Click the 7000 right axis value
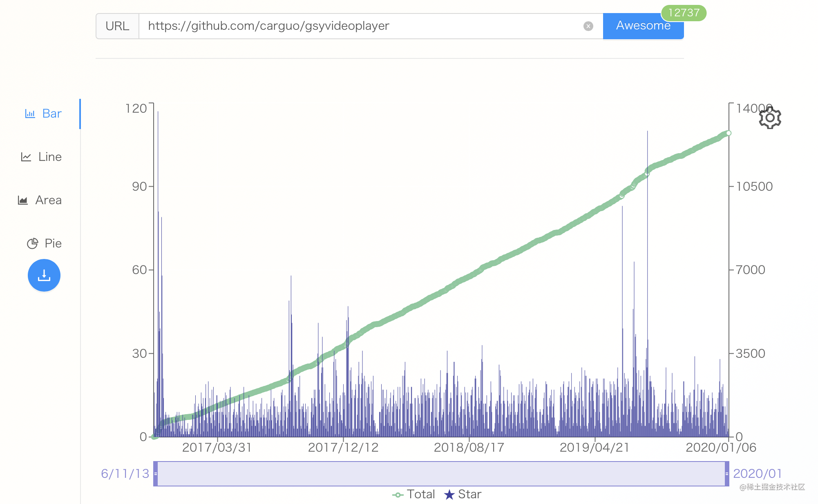This screenshot has height=504, width=818. click(751, 270)
